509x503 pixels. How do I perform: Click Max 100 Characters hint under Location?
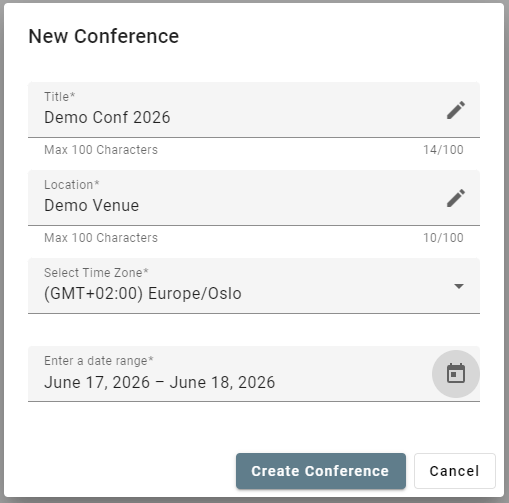pos(101,238)
